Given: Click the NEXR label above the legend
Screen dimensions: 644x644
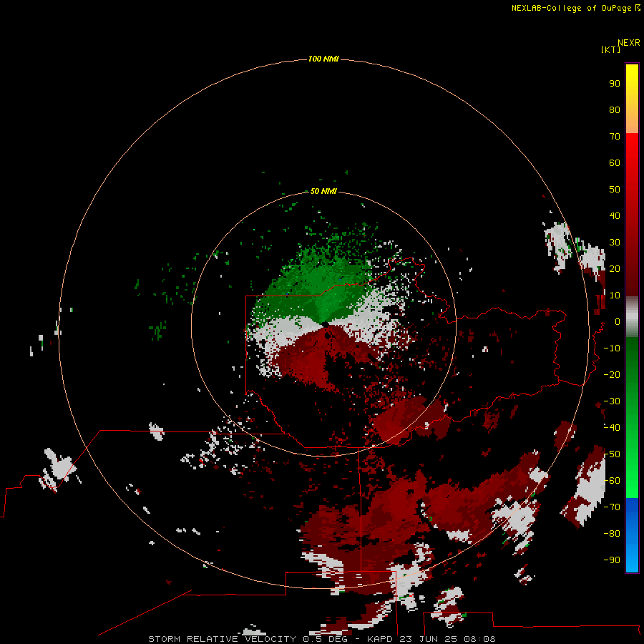Looking at the screenshot, I should tap(628, 43).
